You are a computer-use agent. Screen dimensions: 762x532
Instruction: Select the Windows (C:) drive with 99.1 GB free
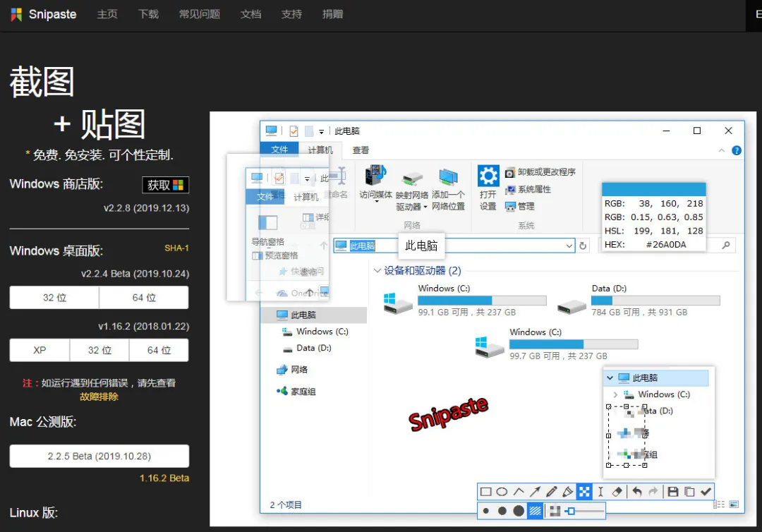pyautogui.click(x=465, y=301)
